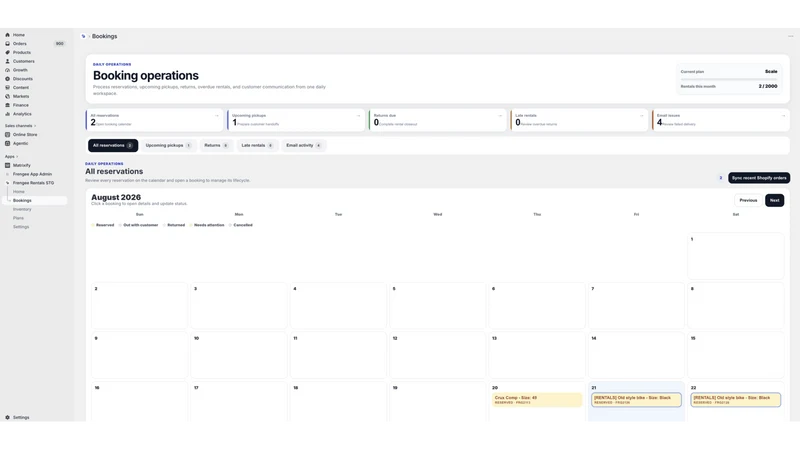Select the Matrixify app icon

8,165
